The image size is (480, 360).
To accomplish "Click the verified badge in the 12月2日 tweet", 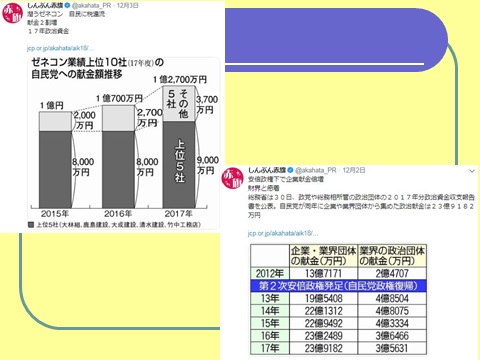I will pos(290,170).
